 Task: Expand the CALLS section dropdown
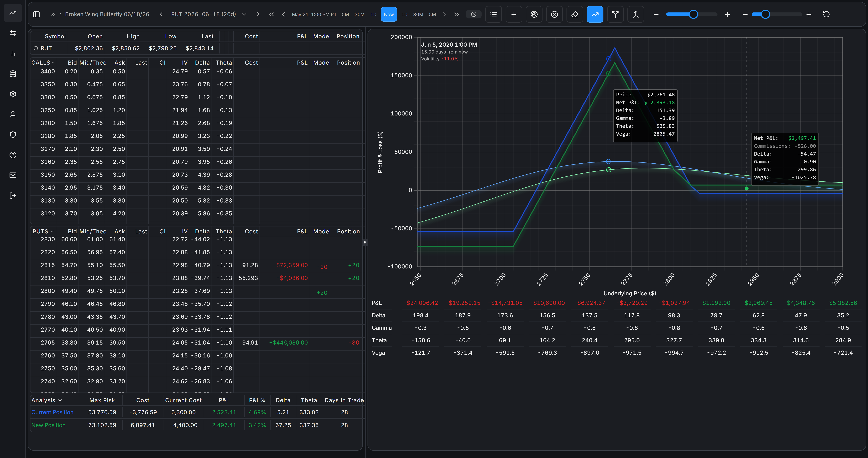click(x=53, y=63)
